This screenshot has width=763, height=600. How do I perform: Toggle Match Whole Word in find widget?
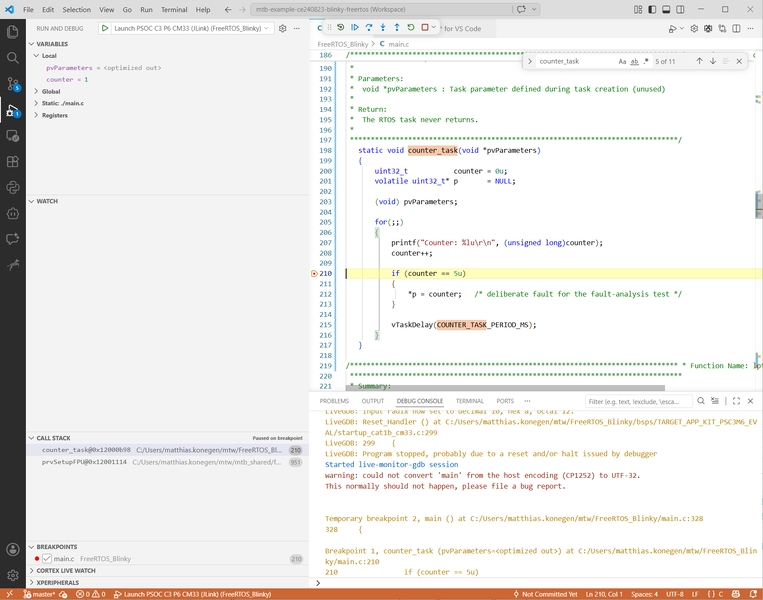[634, 61]
